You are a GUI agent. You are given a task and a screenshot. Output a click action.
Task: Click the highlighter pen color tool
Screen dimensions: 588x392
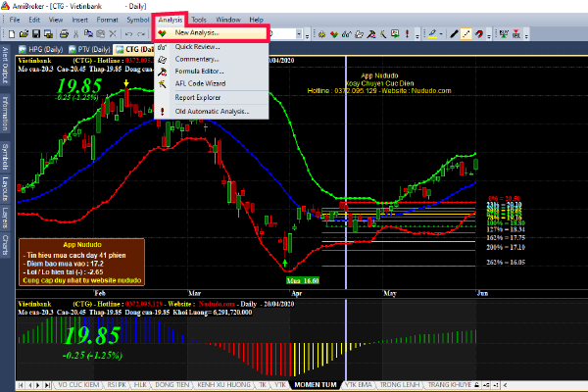[x=432, y=34]
